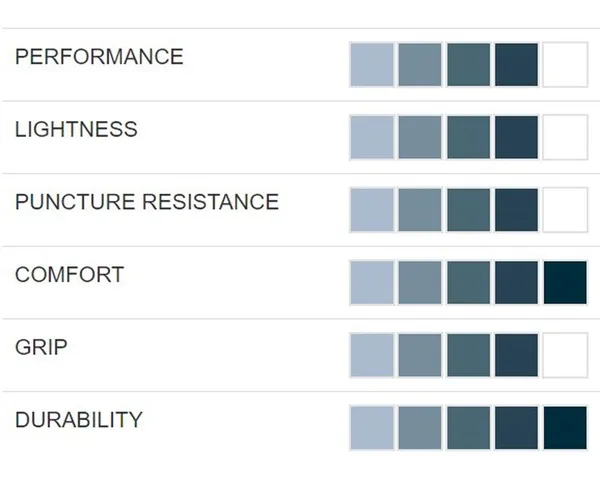Select the DURABILITY label

coord(79,420)
